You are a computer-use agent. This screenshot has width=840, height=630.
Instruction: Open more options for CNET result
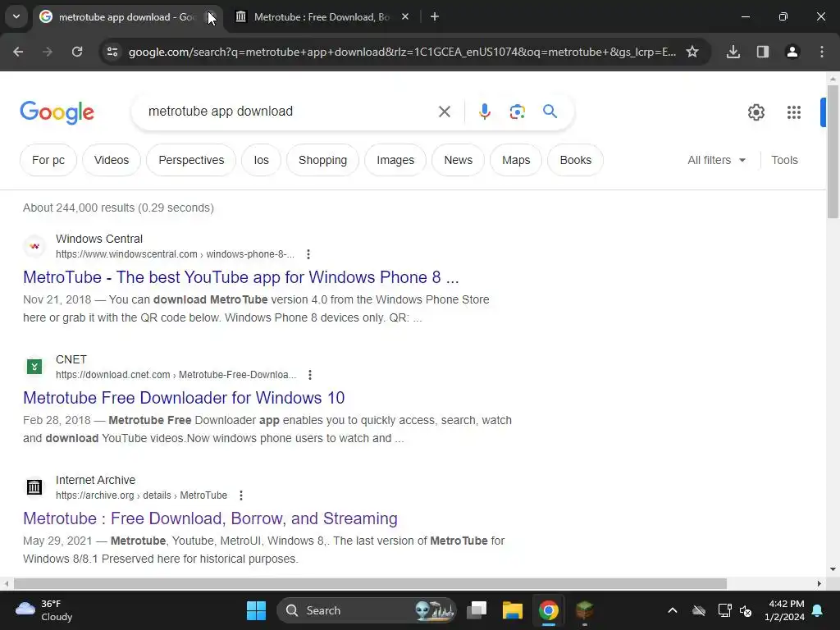click(x=309, y=375)
